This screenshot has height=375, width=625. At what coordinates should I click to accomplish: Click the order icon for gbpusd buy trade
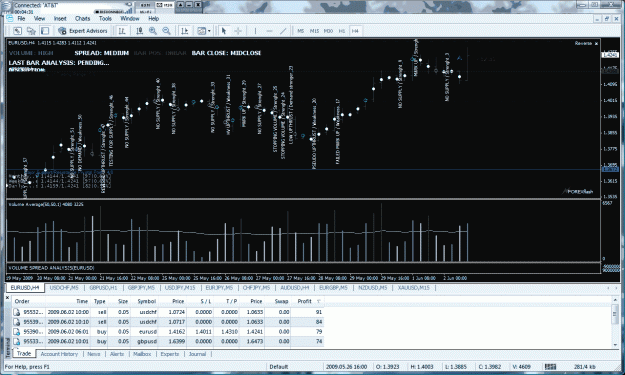point(17,342)
